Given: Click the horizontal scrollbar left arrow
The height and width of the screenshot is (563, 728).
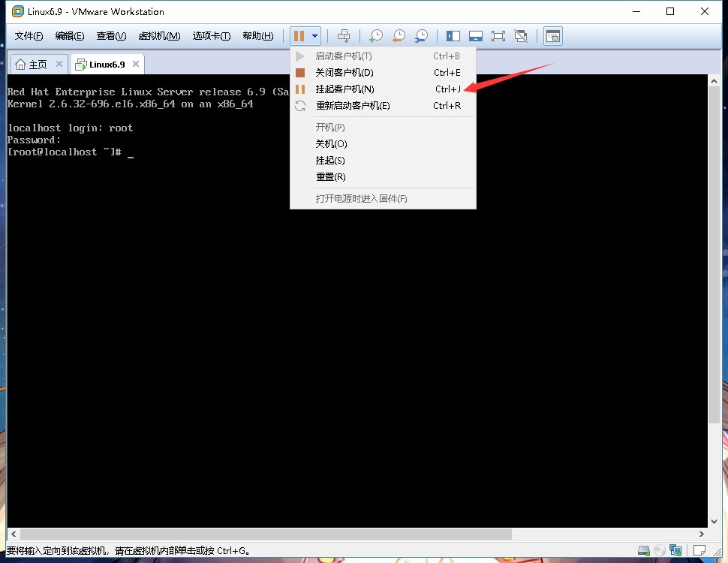Looking at the screenshot, I should (14, 534).
